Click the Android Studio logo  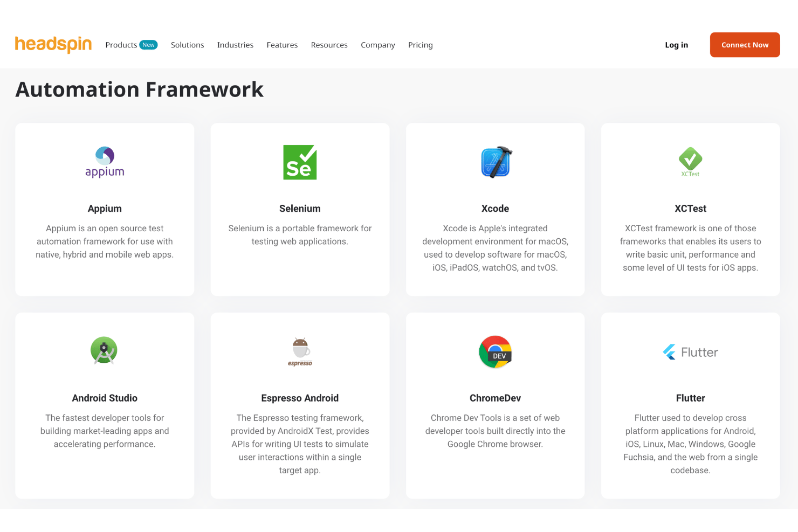104,351
